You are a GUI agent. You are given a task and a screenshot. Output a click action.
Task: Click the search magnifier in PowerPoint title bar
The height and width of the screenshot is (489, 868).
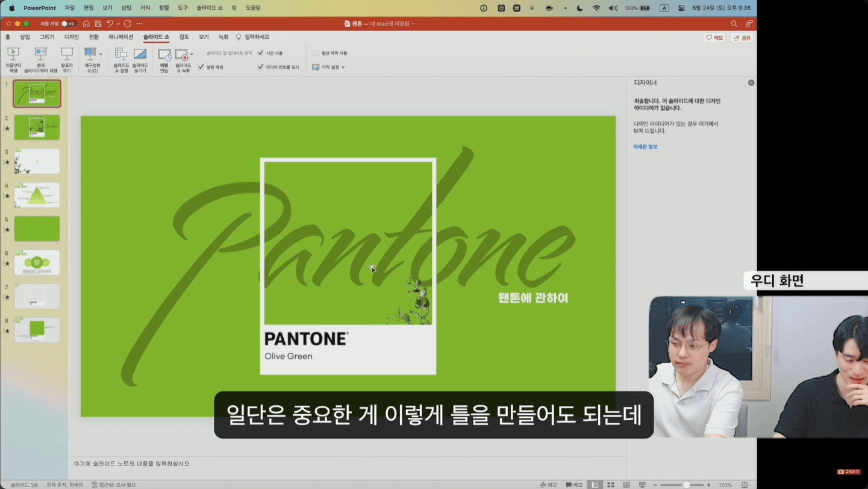pyautogui.click(x=734, y=24)
